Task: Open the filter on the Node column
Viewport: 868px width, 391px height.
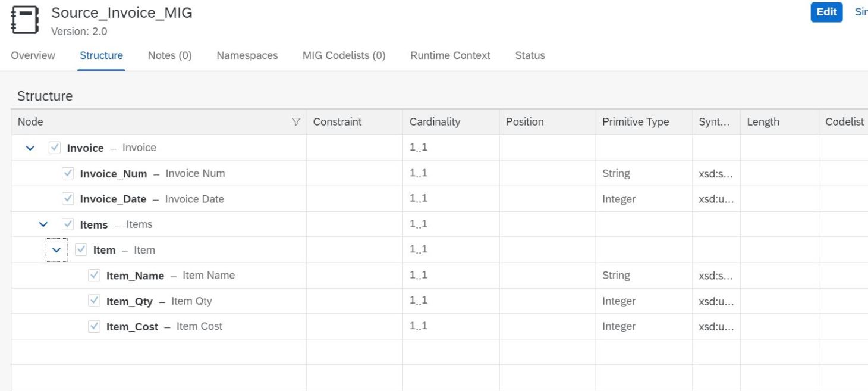Action: point(295,121)
